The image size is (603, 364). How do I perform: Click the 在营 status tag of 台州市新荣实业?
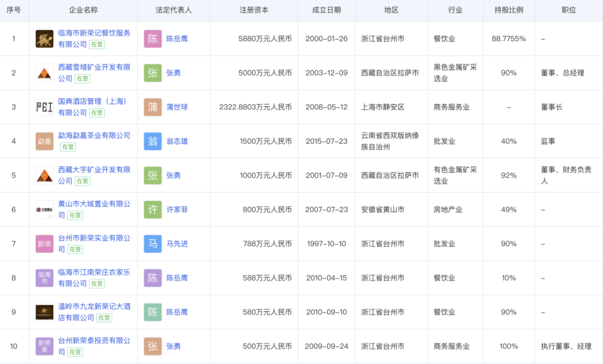(x=75, y=249)
